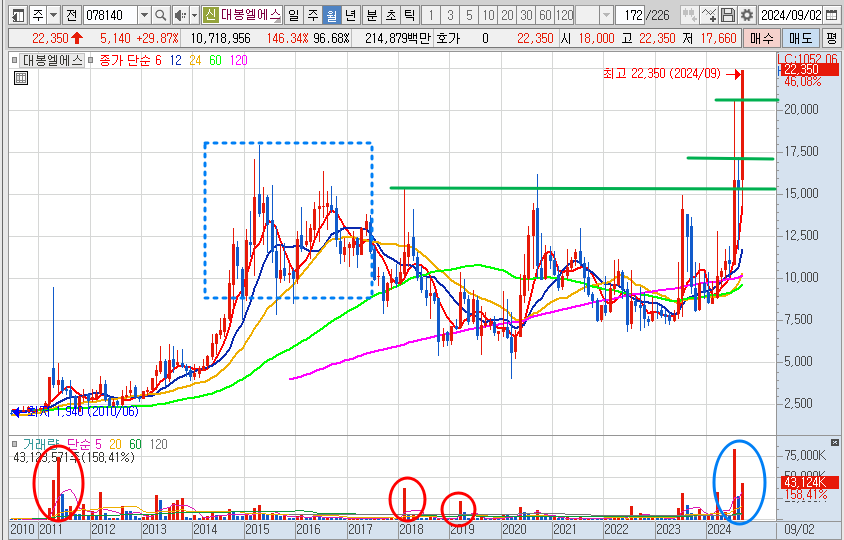
Task: Expand stock code 078140 dropdown arrow
Action: (x=144, y=15)
